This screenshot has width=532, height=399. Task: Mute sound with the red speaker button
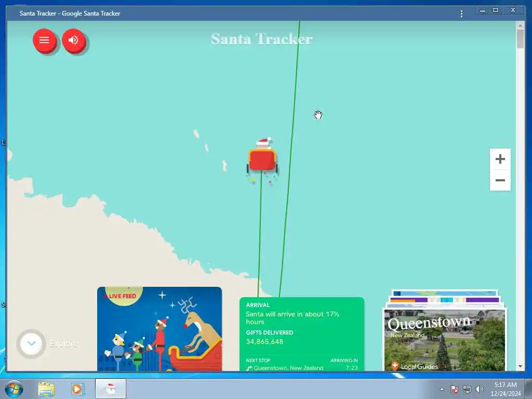click(73, 40)
